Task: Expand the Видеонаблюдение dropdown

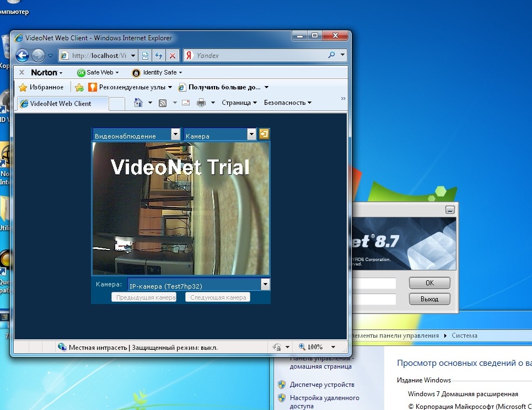Action: point(175,135)
